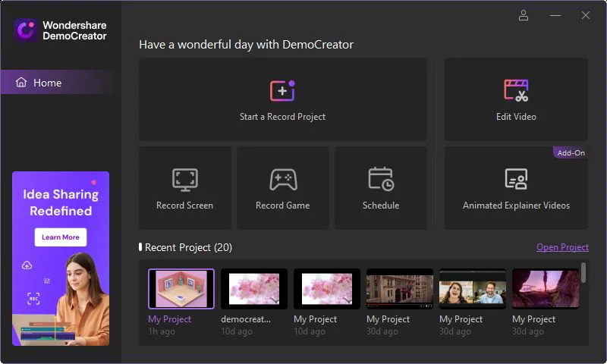607x364 pixels.
Task: Open the user account profile icon
Action: click(524, 15)
